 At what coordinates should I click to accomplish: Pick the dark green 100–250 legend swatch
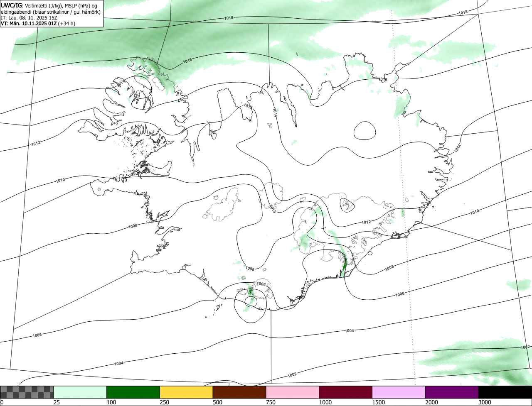click(133, 392)
